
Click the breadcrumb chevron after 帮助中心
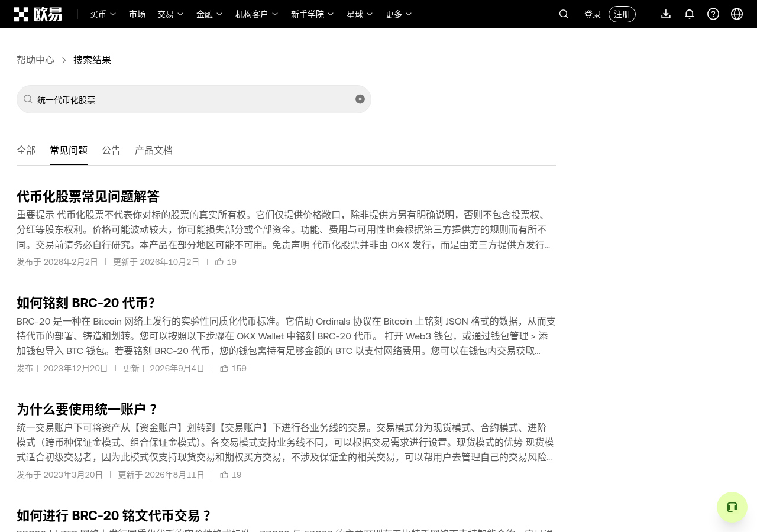[64, 60]
